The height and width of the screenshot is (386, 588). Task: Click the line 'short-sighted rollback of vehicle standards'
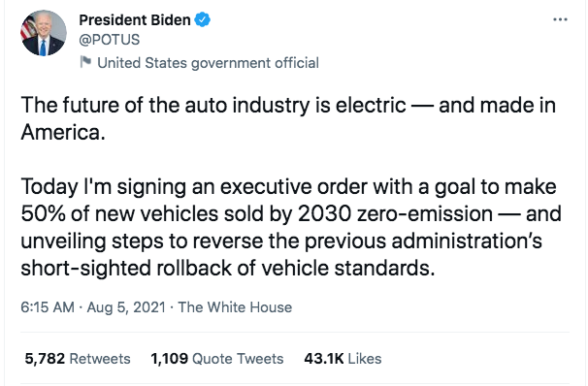pos(228,268)
